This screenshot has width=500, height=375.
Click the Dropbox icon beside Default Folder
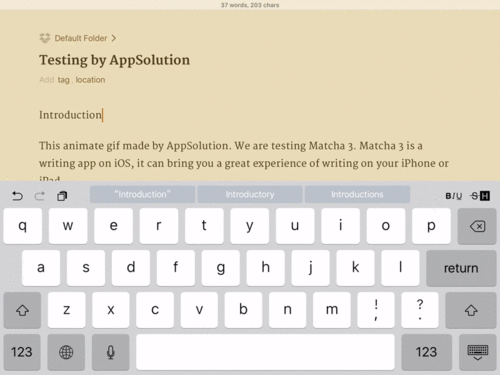45,38
